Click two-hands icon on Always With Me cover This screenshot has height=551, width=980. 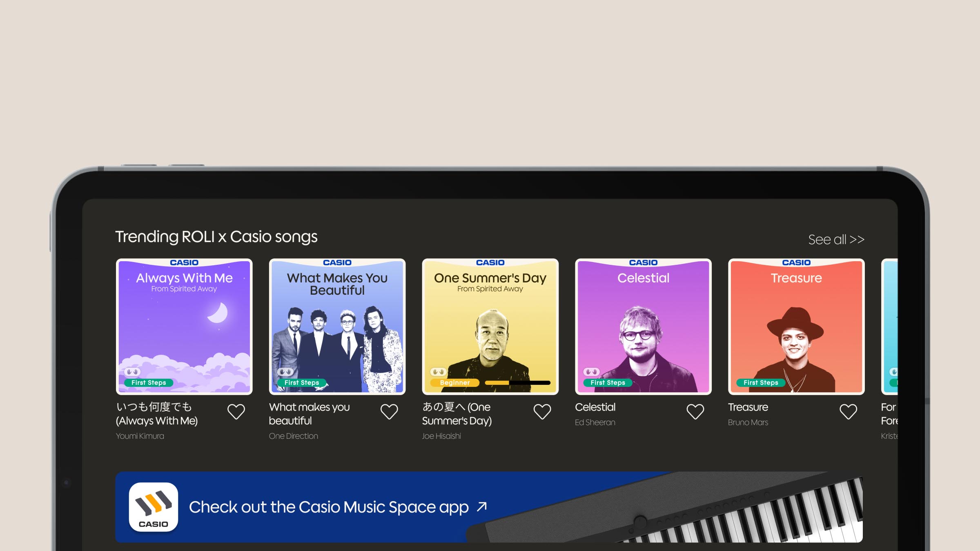coord(132,372)
